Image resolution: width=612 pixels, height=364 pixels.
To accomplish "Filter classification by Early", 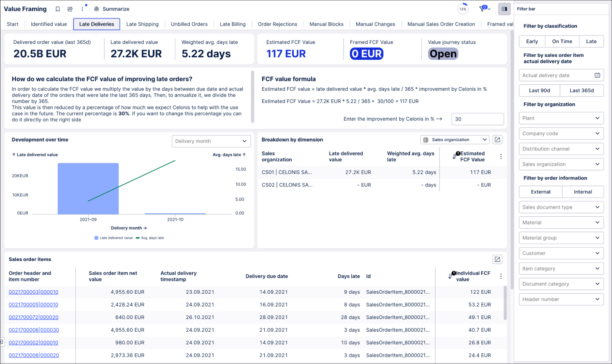I will click(532, 41).
